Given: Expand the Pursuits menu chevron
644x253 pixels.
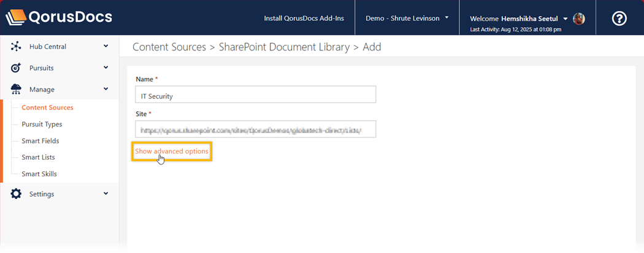Looking at the screenshot, I should tap(105, 68).
